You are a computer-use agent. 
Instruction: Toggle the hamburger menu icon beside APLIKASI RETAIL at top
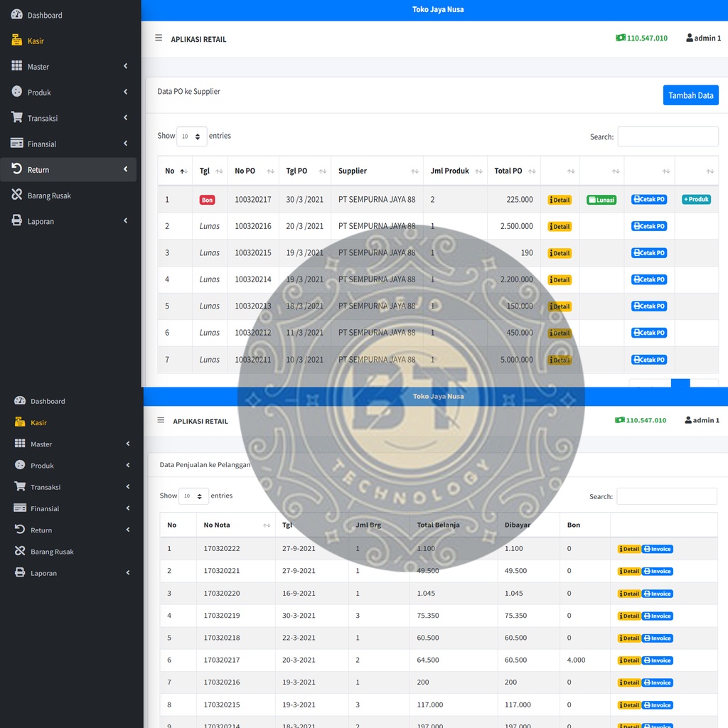click(x=159, y=38)
